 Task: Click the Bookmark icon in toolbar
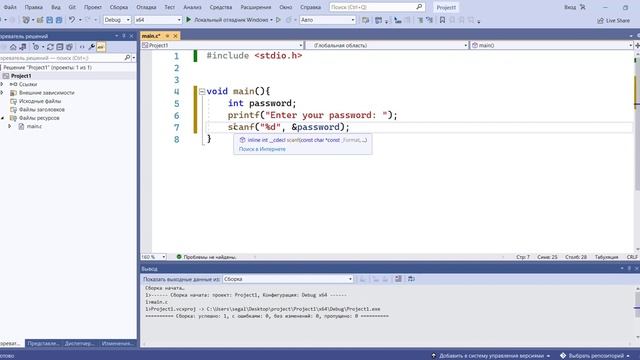point(442,20)
